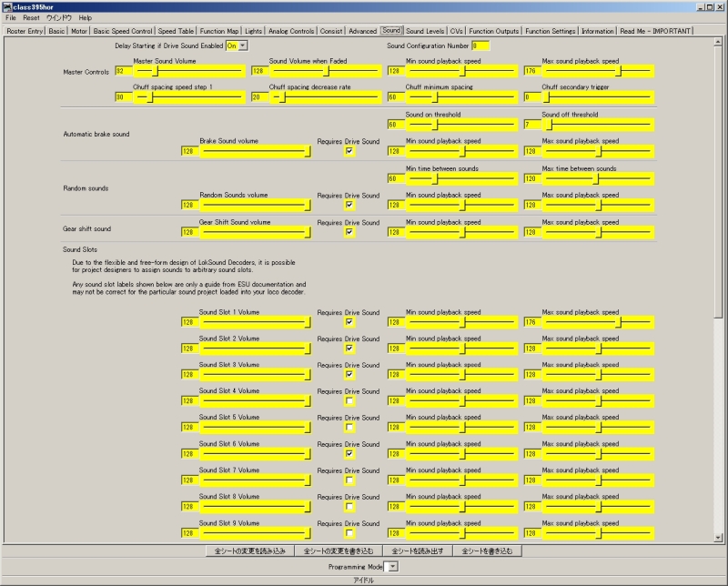Uncheck Requires Drive Sound for Automatic brake sound
Image resolution: width=728 pixels, height=586 pixels.
point(349,151)
